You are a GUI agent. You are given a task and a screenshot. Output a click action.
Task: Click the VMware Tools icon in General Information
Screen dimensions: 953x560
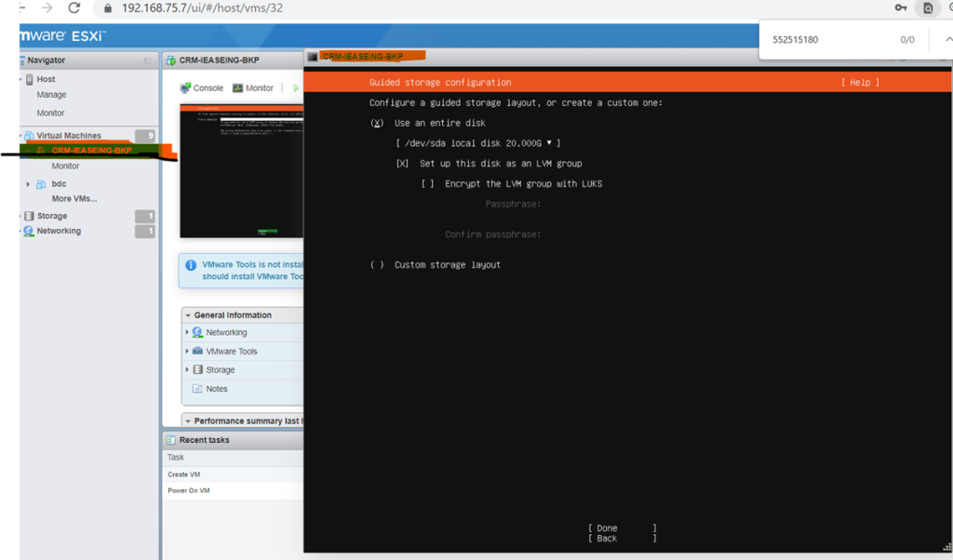point(197,352)
